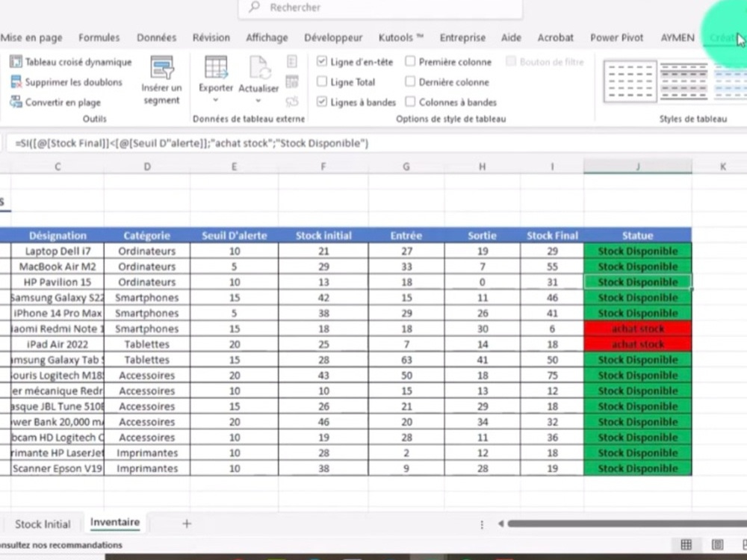Toggle the Bouton de filtre checkbox

[511, 61]
